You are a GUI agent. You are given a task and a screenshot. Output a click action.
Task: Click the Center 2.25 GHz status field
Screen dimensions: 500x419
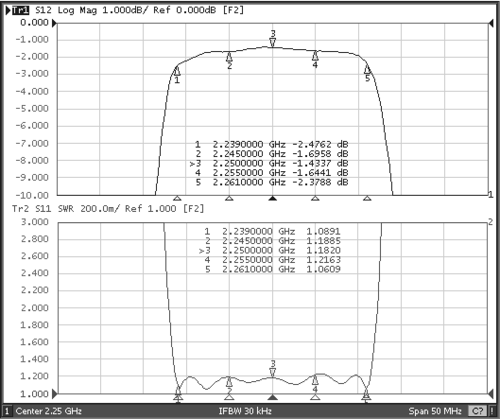(x=49, y=411)
